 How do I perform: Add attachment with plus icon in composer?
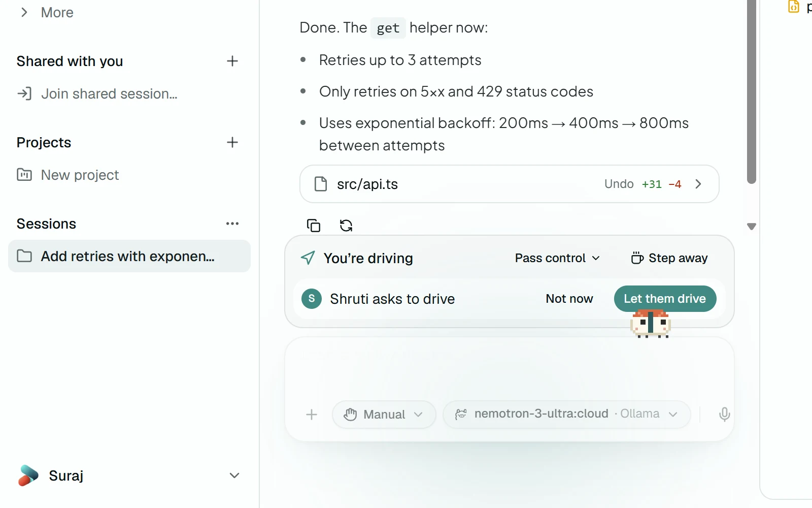pos(312,415)
